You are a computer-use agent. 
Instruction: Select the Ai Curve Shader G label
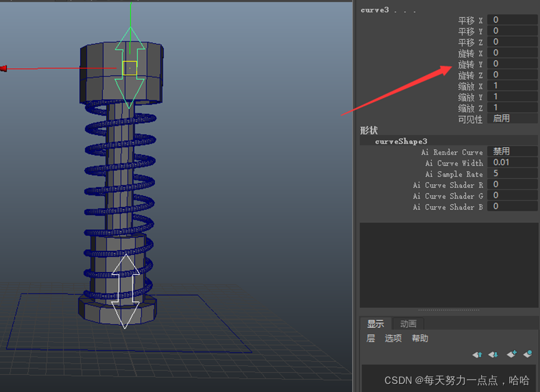[x=448, y=197]
